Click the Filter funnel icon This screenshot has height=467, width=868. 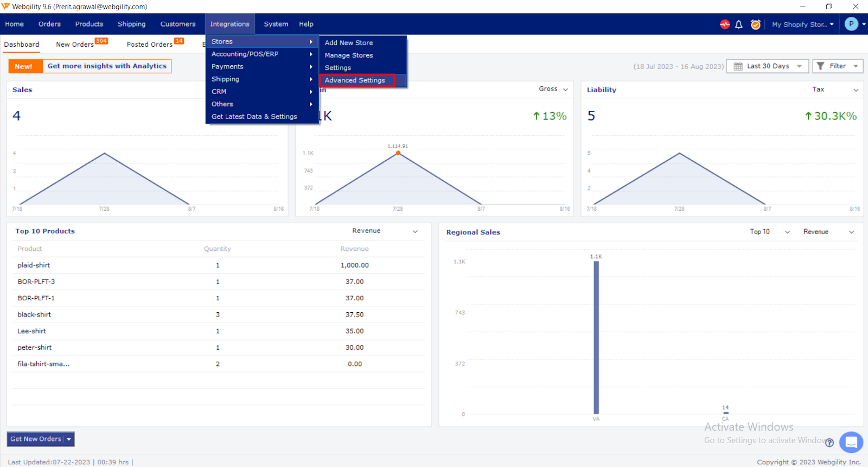pos(820,66)
